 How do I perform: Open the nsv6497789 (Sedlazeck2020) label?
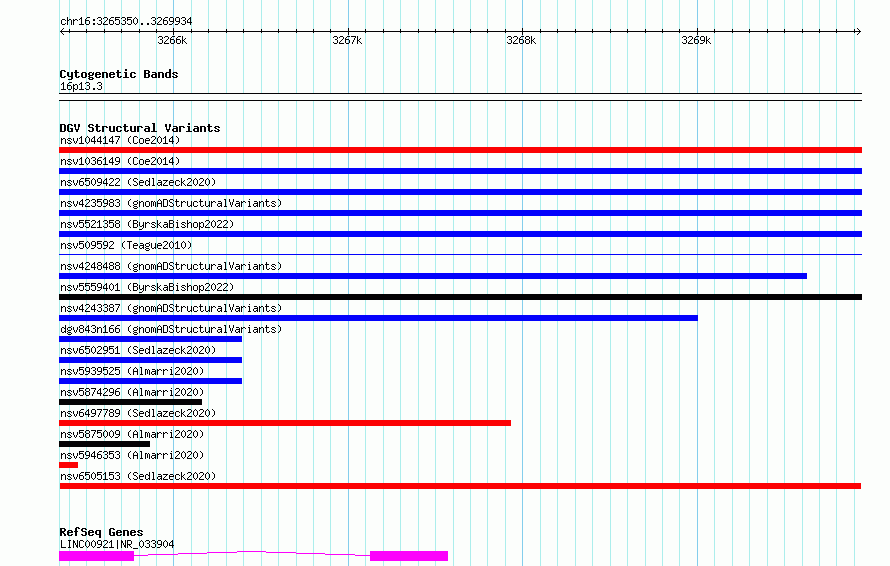(x=138, y=413)
